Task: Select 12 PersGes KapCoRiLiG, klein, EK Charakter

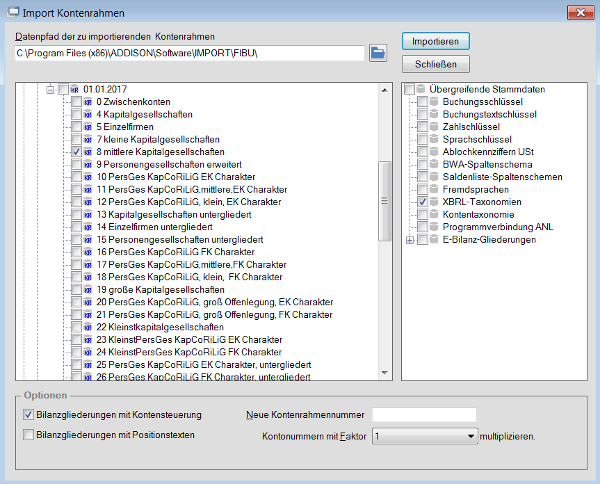Action: 189,202
